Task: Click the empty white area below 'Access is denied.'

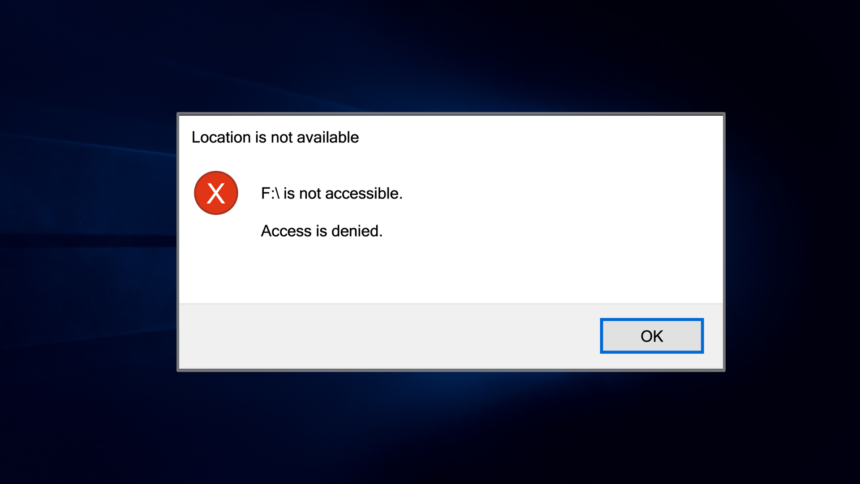Action: tap(450, 272)
